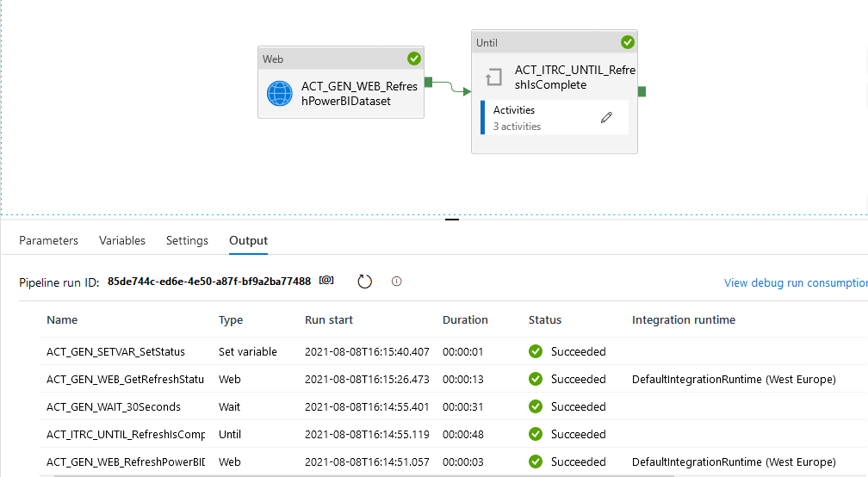This screenshot has height=477, width=868.
Task: Click the 00:00:01 duration cell
Action: tap(462, 352)
